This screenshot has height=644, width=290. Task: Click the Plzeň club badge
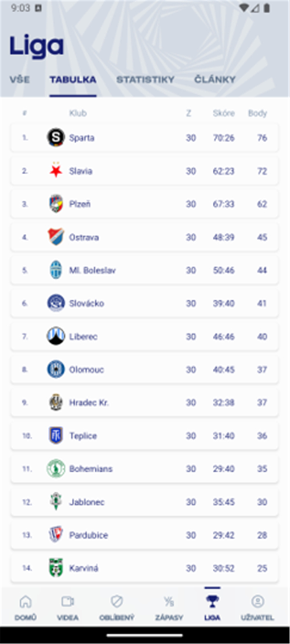tap(56, 204)
